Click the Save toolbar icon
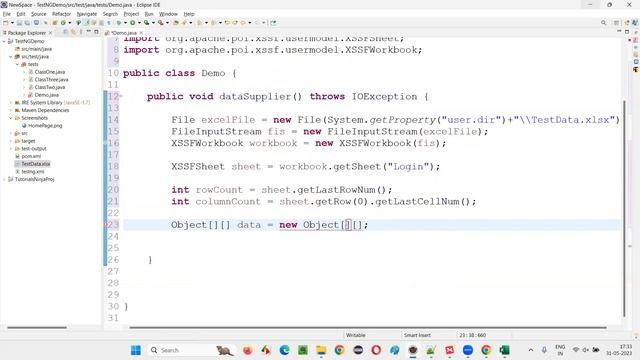 pos(19,23)
